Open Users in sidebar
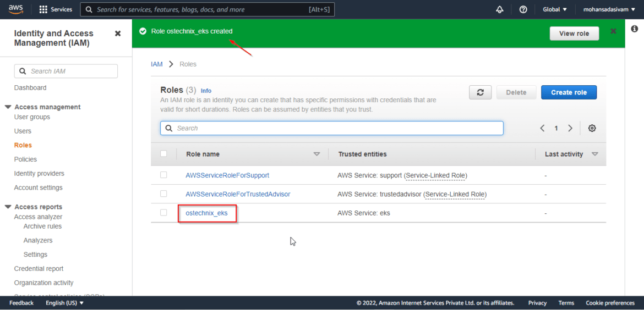Viewport: 644px width, 310px height. (23, 131)
